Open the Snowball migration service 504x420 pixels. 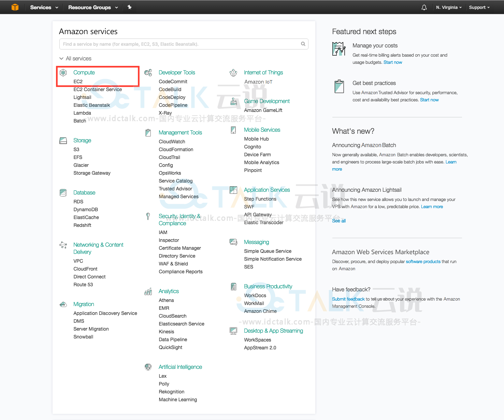click(x=83, y=337)
